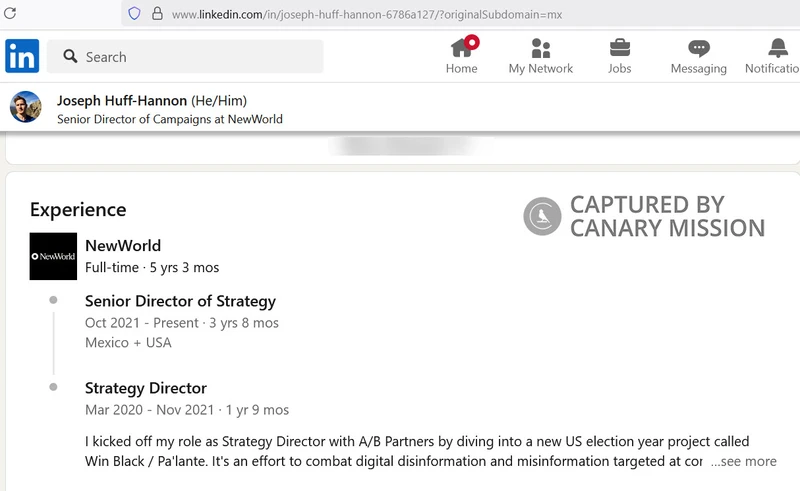Open the NewWorld company logo

coord(53,256)
